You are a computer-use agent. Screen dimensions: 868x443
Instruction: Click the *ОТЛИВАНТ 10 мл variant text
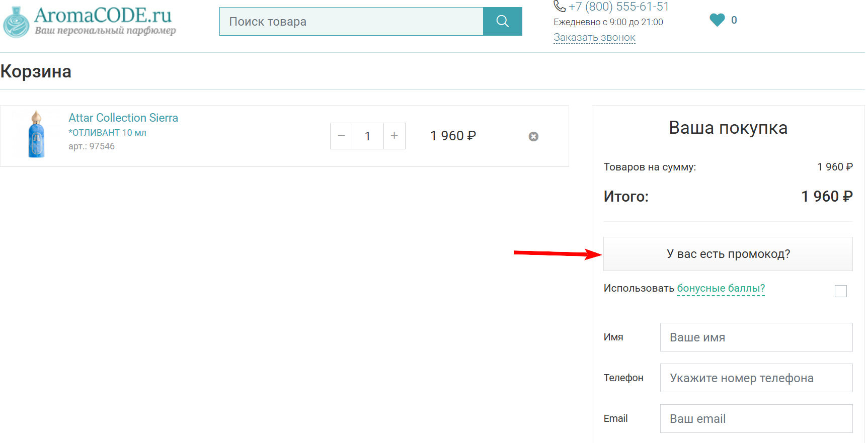click(107, 133)
